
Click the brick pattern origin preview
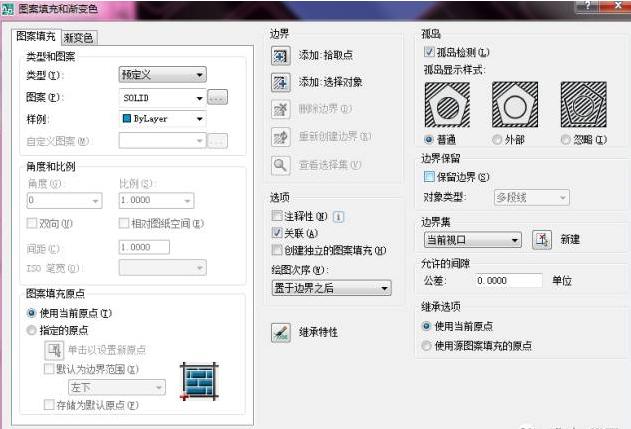click(200, 381)
